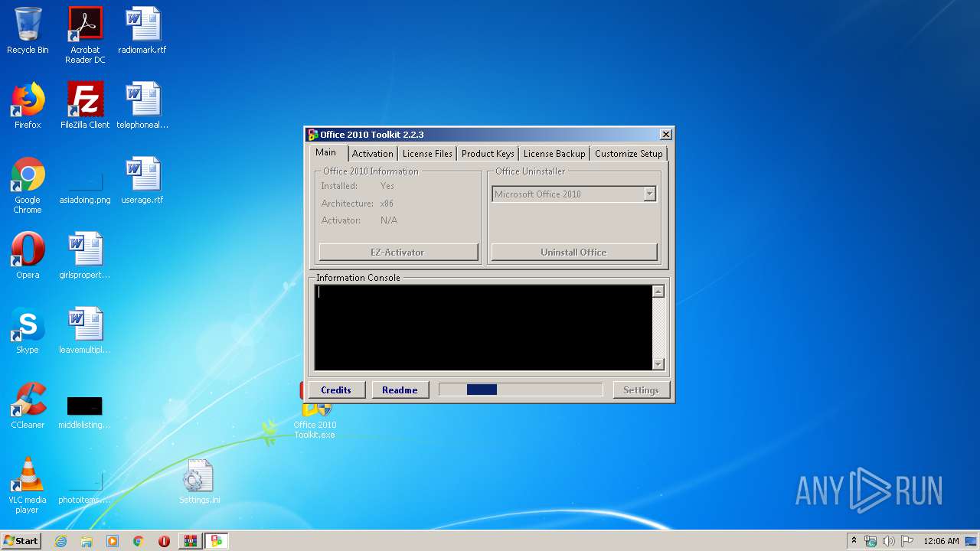
Task: Open the Readme button
Action: [x=400, y=390]
